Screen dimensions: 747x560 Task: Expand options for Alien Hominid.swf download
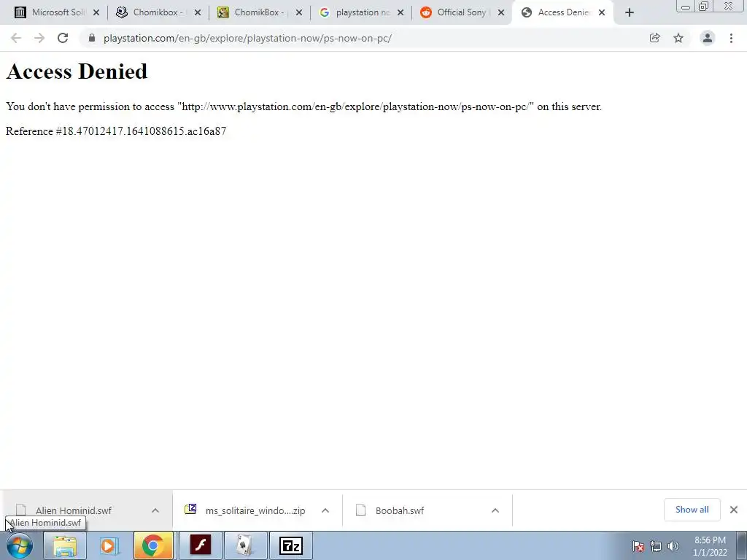(155, 510)
